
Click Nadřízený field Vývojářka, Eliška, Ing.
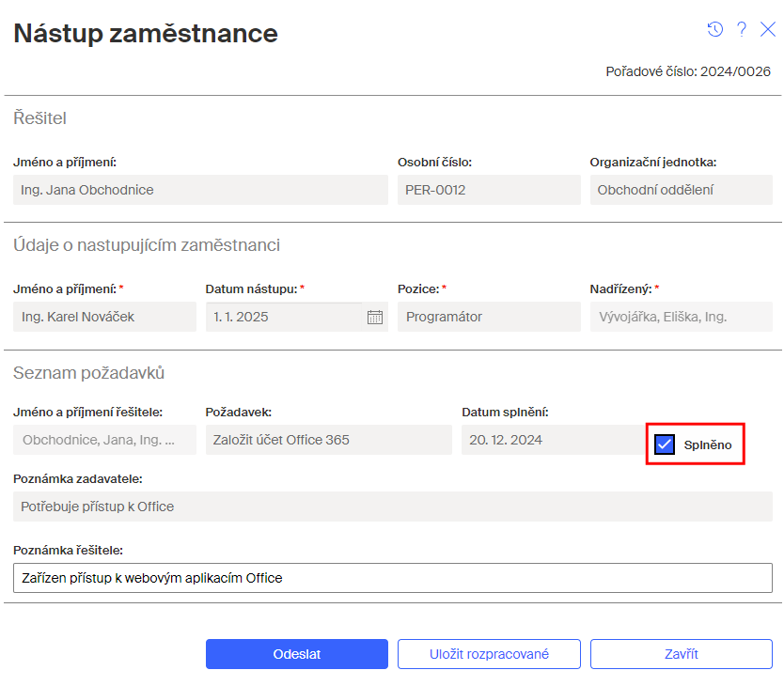[681, 317]
